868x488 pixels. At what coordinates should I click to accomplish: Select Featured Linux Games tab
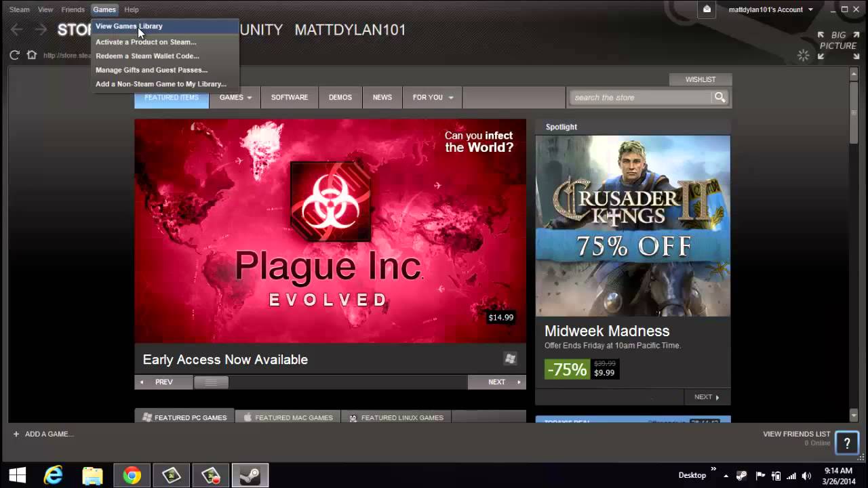point(395,417)
